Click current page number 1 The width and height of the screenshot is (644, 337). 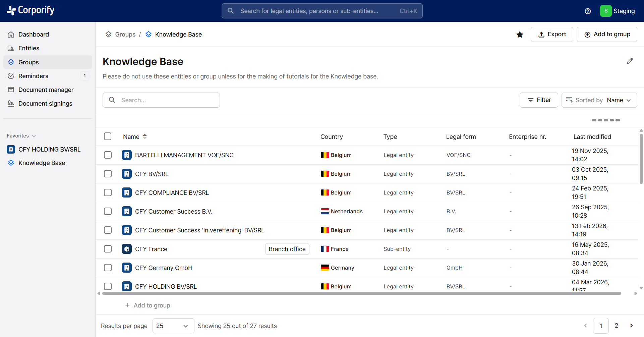pos(601,326)
